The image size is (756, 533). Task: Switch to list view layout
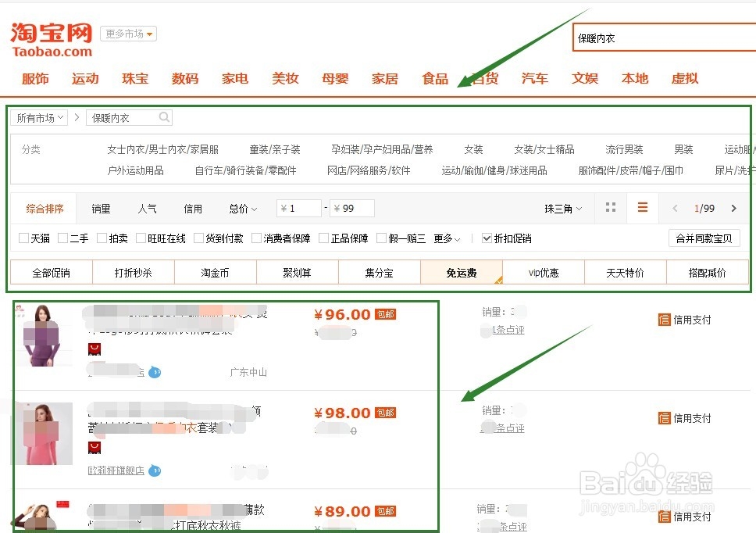tap(643, 208)
